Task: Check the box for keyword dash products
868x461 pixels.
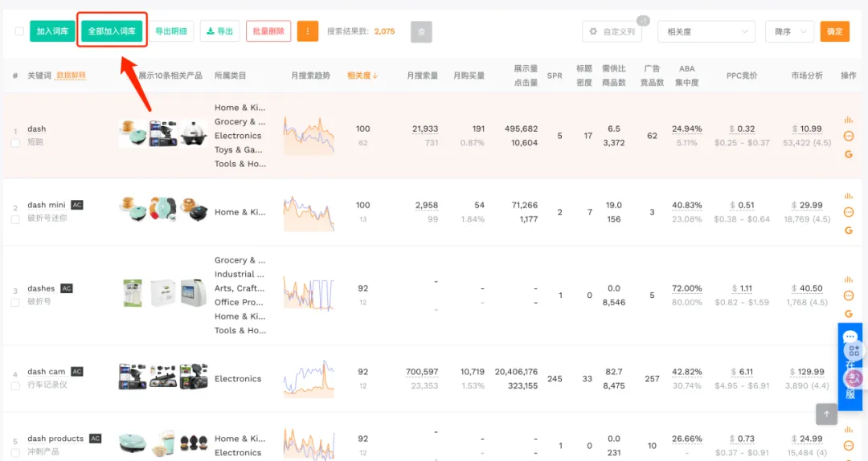Action: 15,453
